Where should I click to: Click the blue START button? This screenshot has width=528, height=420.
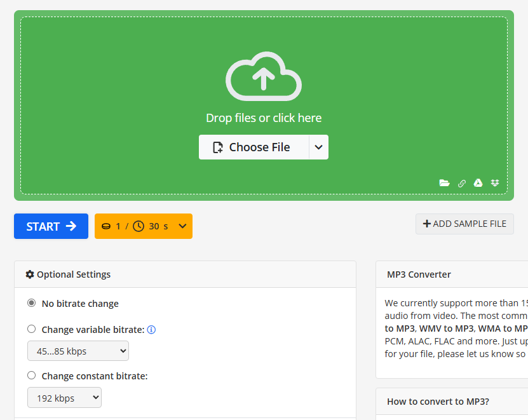51,226
